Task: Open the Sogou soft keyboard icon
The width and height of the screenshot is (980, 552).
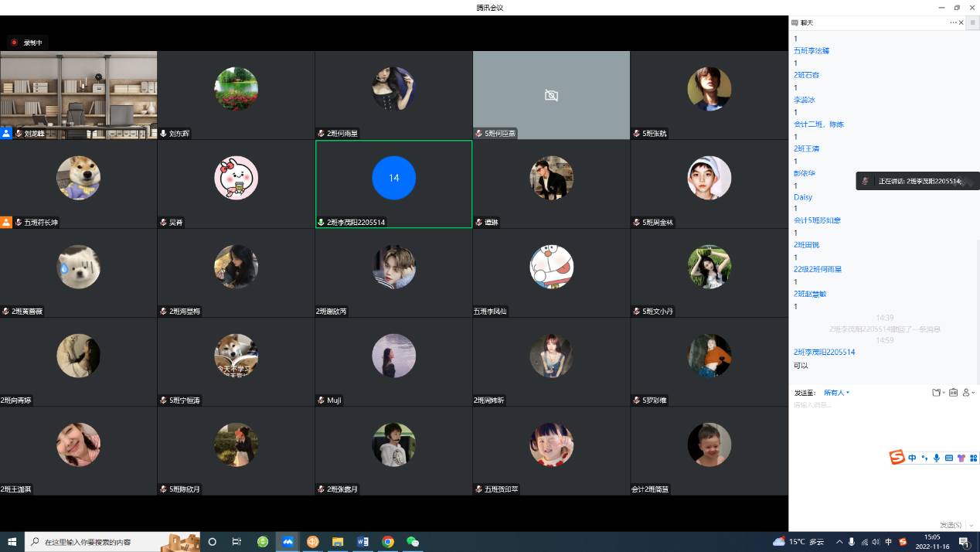Action: pyautogui.click(x=949, y=458)
